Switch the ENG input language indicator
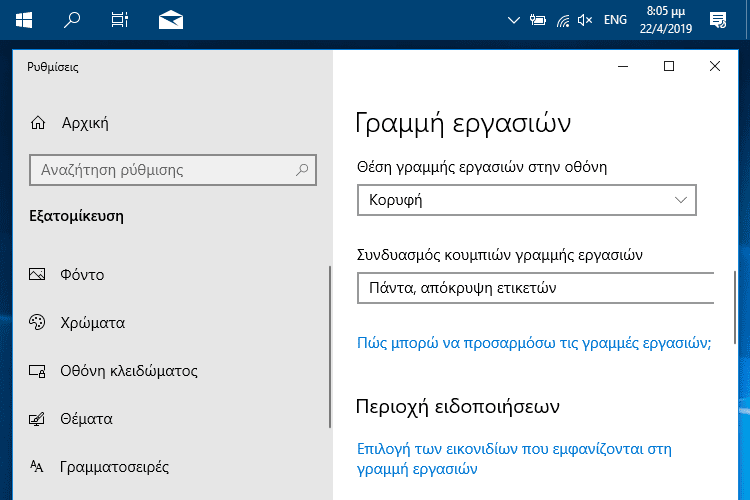 615,20
